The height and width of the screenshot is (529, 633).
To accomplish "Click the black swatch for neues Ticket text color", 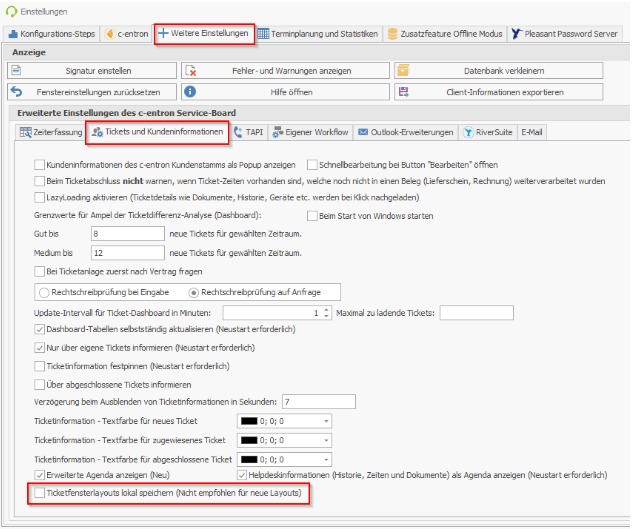I will point(249,421).
